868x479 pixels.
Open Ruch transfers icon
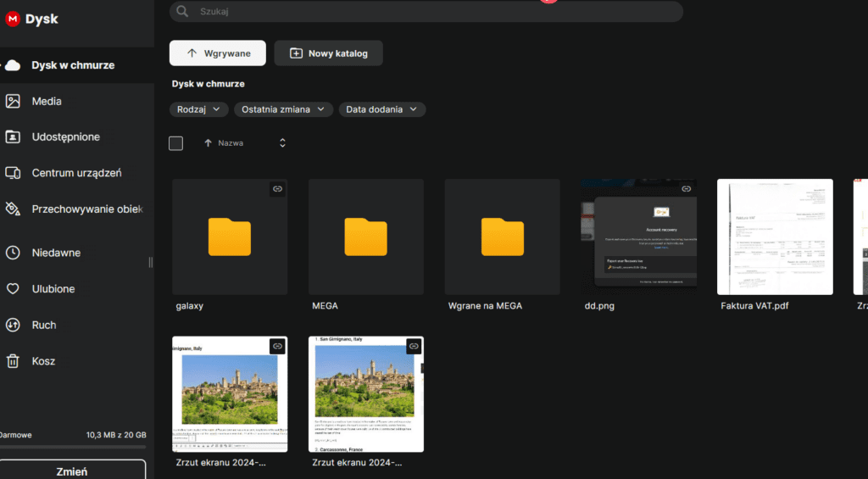(13, 325)
